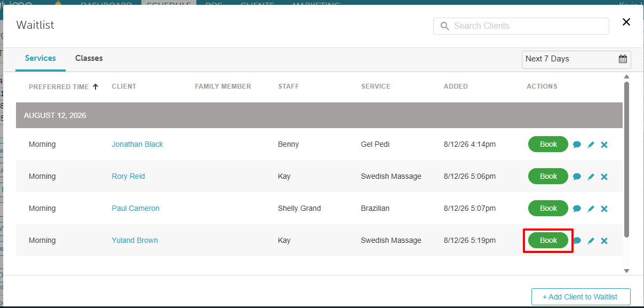Click added time 8/12/26 5:06pm
Image resolution: width=644 pixels, height=308 pixels.
470,176
